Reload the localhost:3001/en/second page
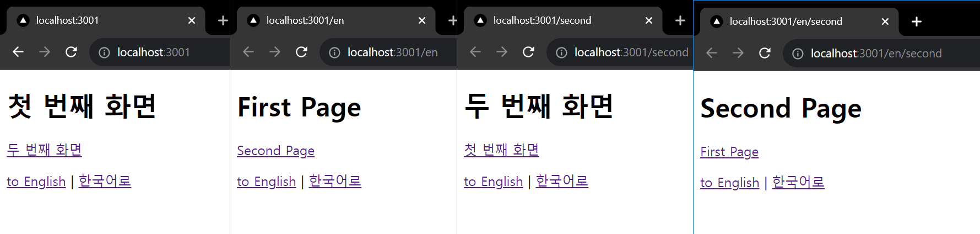The height and width of the screenshot is (234, 980). point(765,53)
